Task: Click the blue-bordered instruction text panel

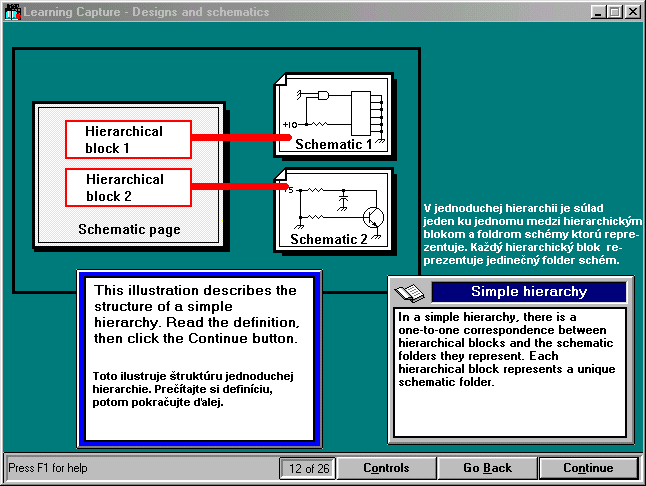Action: [199, 358]
